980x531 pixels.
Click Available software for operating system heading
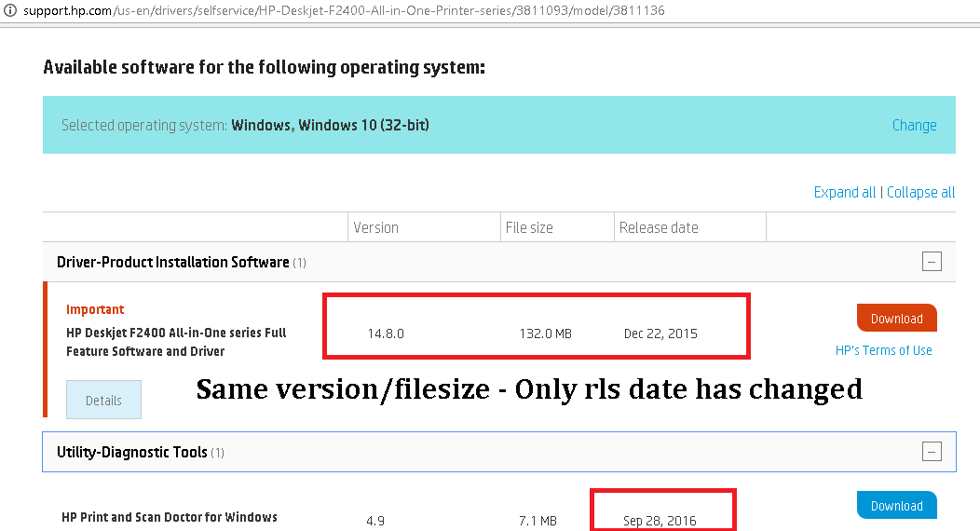pos(264,67)
